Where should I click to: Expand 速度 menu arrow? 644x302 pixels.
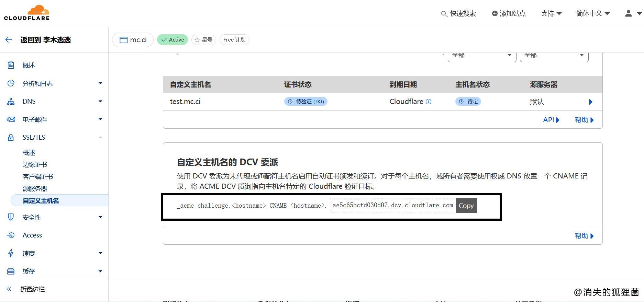tap(100, 253)
